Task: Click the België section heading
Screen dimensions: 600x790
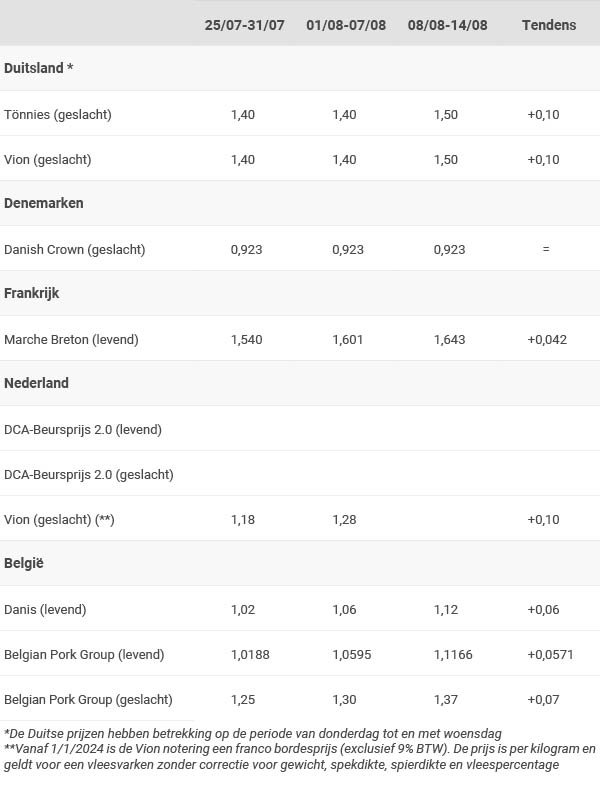Action: point(24,563)
